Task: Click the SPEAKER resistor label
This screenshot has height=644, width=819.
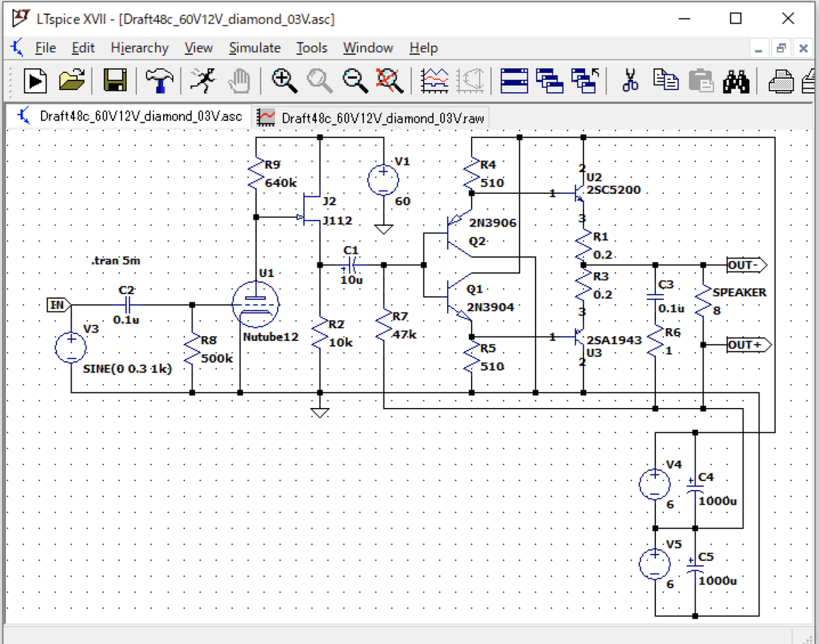Action: pos(740,292)
